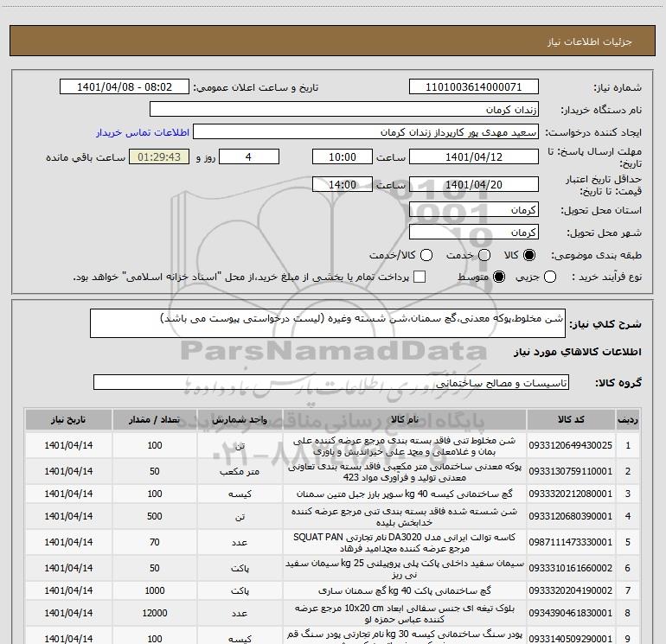Select product code 0933140509290001
The height and width of the screenshot is (644, 666).
coord(571,639)
